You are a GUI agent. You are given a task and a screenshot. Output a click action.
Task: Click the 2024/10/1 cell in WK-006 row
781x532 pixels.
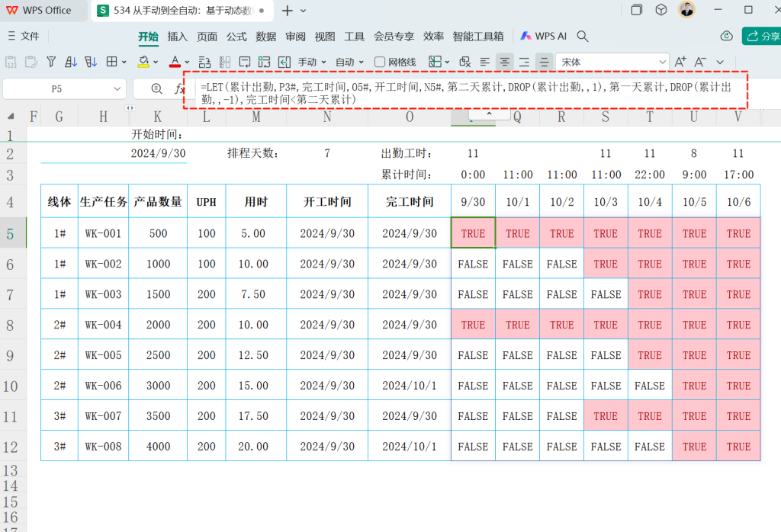click(410, 386)
